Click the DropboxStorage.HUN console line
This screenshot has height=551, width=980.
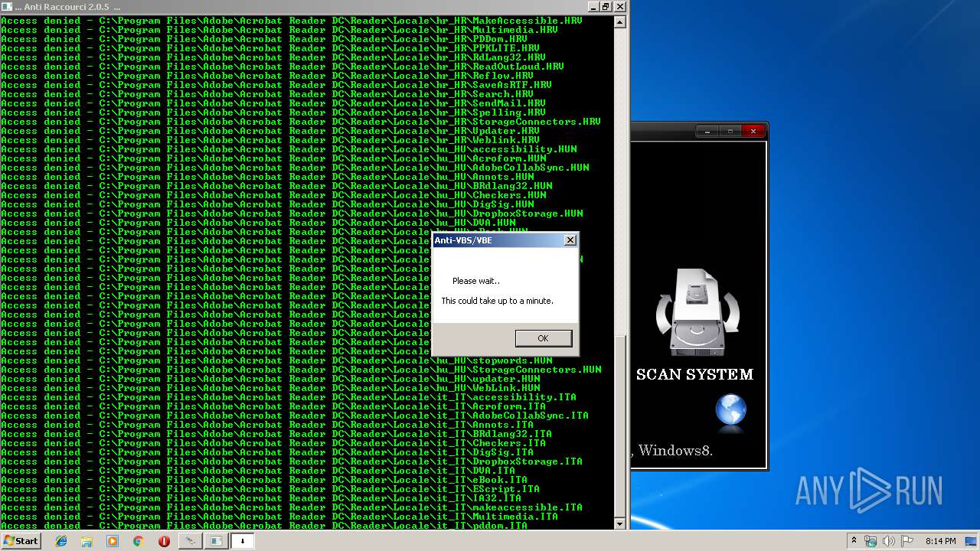coord(292,214)
